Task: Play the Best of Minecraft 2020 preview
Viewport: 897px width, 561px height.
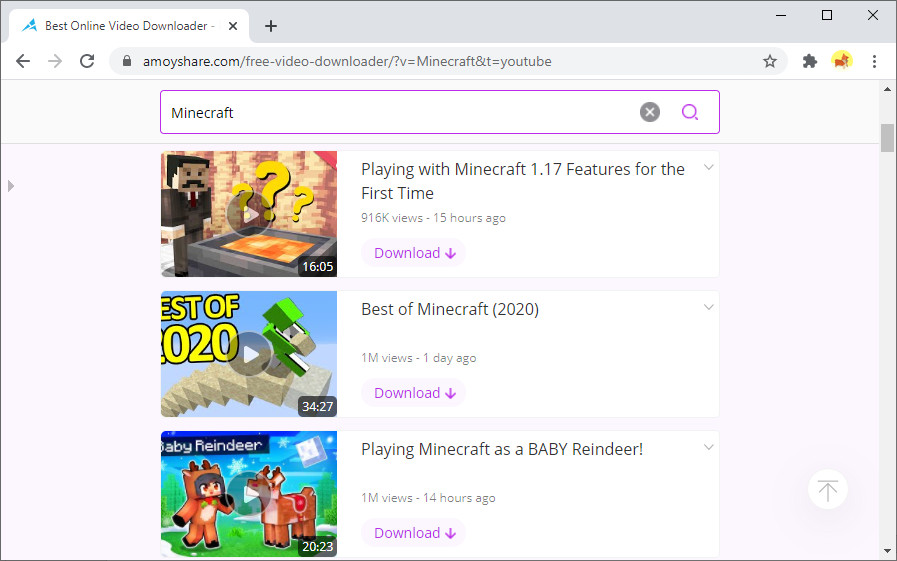Action: [x=250, y=355]
